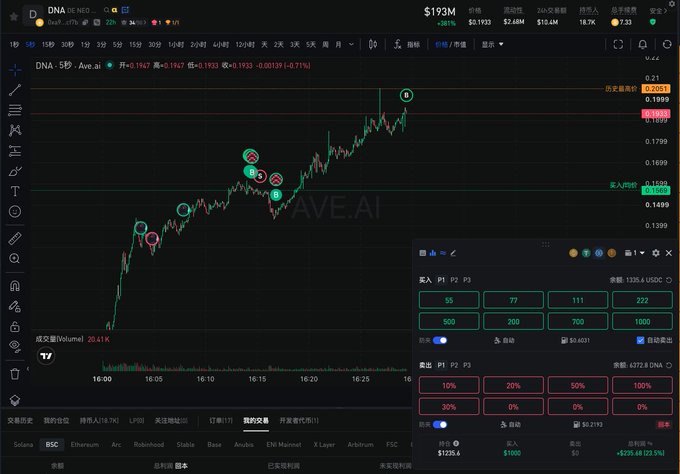680x474 pixels.
Task: Click the pencil edit icon in trade panel
Action: [x=453, y=253]
